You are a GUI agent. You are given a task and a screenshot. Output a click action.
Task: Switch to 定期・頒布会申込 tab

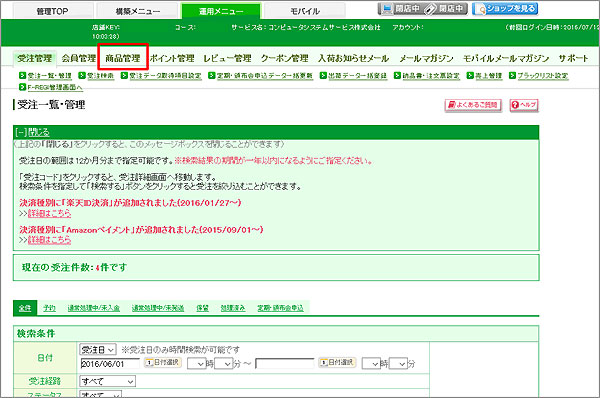pos(280,308)
